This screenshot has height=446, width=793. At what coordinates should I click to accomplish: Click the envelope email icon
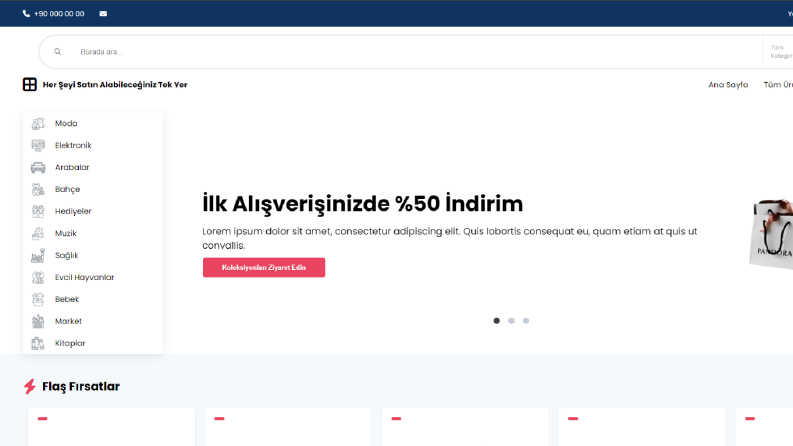tap(103, 14)
